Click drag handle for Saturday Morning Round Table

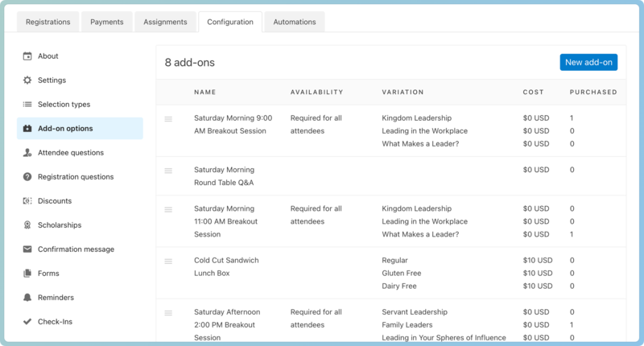click(168, 171)
